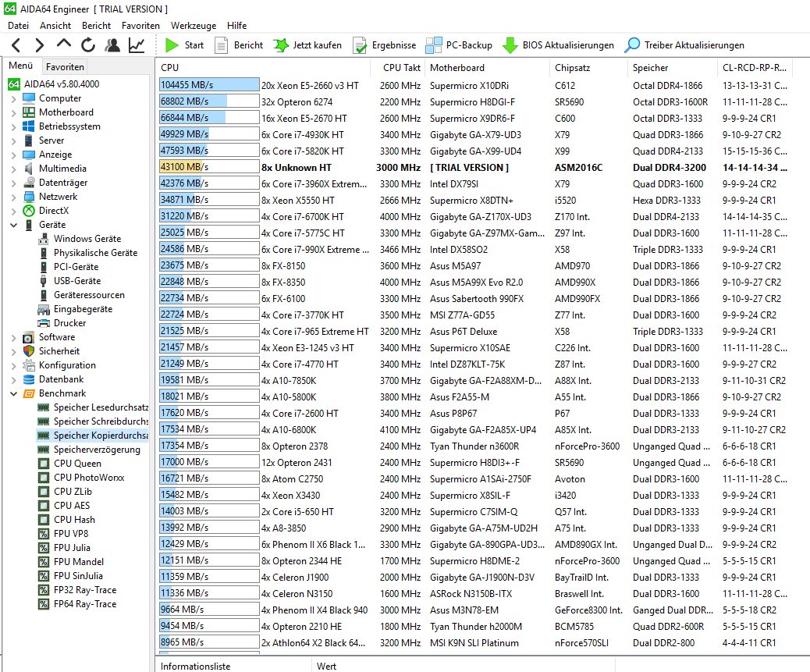
Task: Expand the Betriebssystem tree node
Action: click(14, 126)
